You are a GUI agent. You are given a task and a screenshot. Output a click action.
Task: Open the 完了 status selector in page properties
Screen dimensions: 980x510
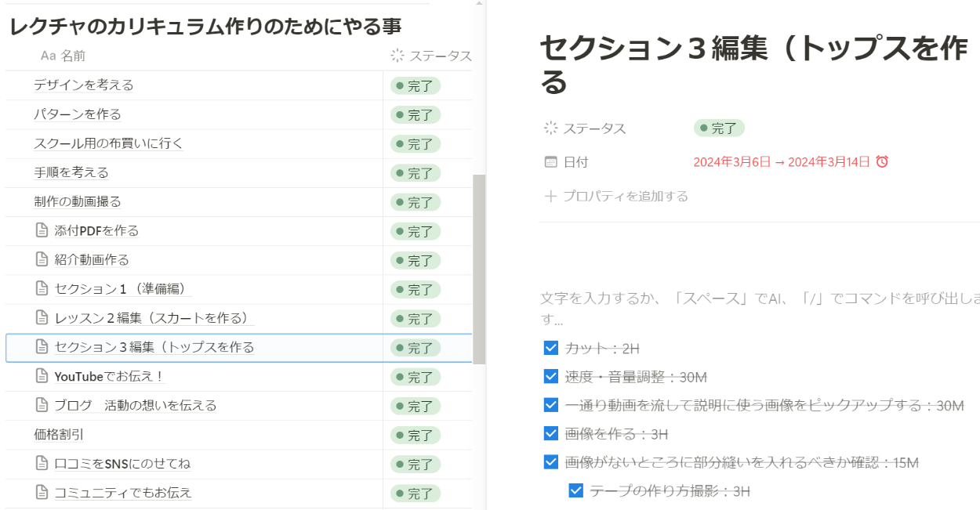click(718, 128)
